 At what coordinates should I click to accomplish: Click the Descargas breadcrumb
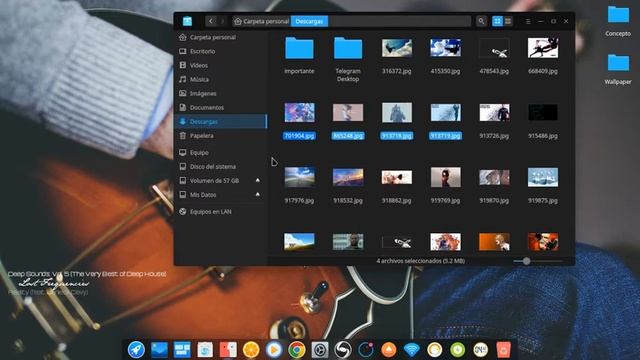click(309, 21)
